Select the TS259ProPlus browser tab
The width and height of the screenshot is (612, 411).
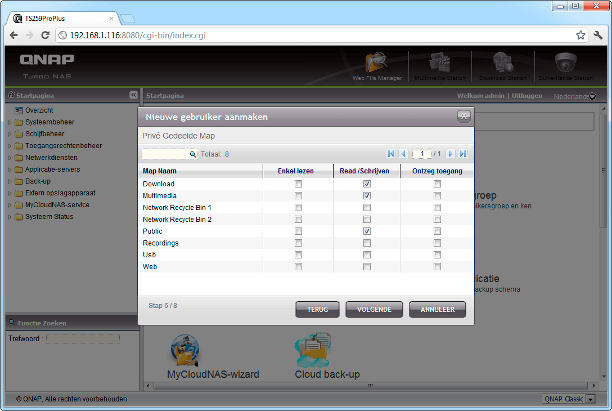(64, 18)
